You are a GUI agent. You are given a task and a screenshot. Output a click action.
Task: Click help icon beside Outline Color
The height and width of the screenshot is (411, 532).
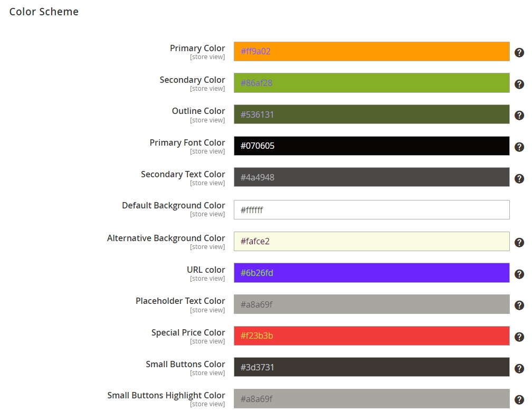(519, 116)
